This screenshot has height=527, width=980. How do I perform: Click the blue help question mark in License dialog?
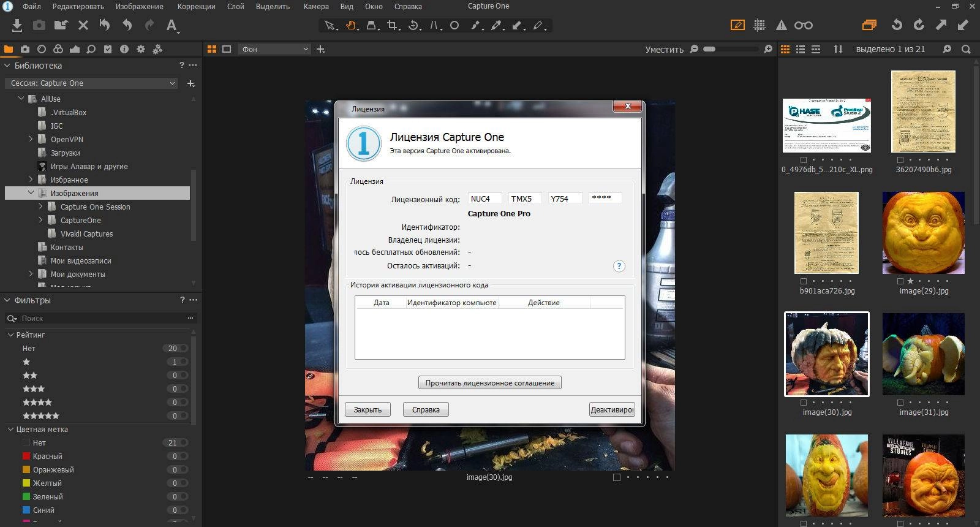coord(619,266)
